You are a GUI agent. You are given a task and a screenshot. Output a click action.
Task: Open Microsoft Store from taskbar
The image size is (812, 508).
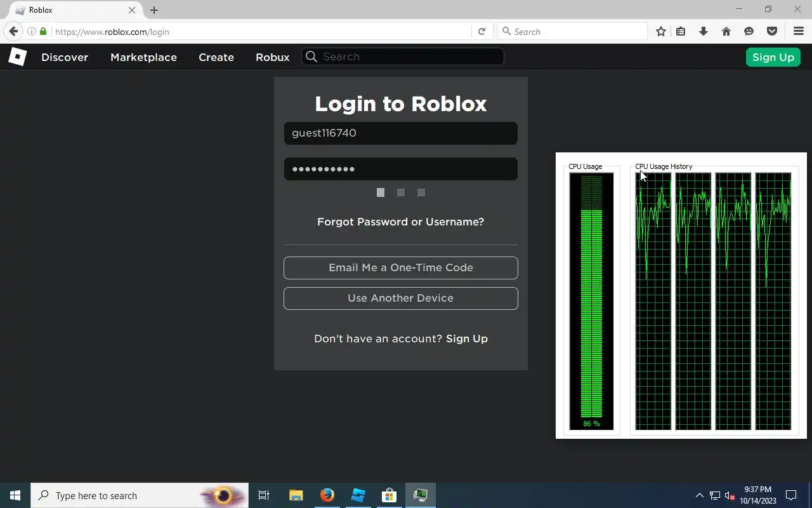(389, 495)
